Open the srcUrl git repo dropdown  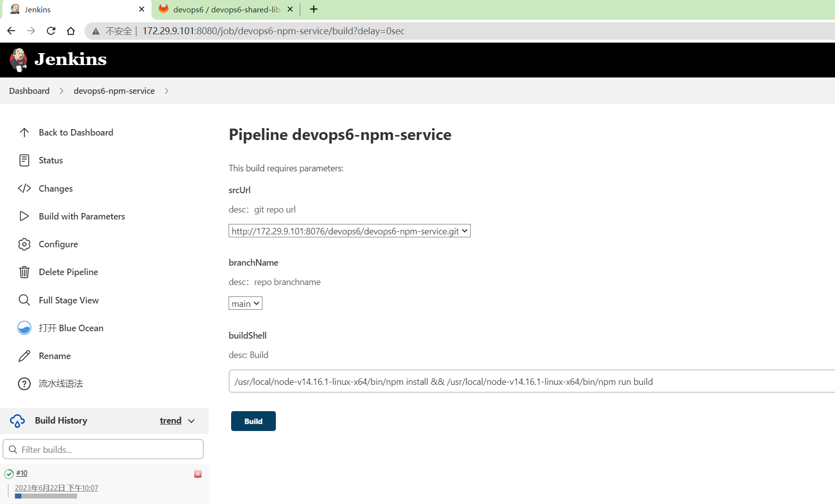click(349, 231)
